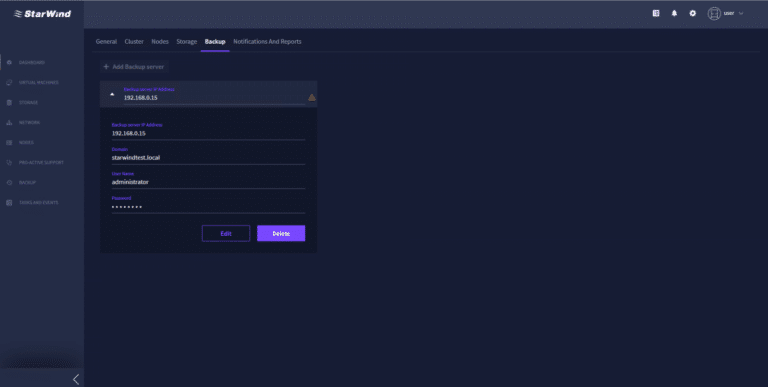Image resolution: width=768 pixels, height=387 pixels.
Task: Collapse the 192.168.0.15 backup server card
Action: (112, 94)
